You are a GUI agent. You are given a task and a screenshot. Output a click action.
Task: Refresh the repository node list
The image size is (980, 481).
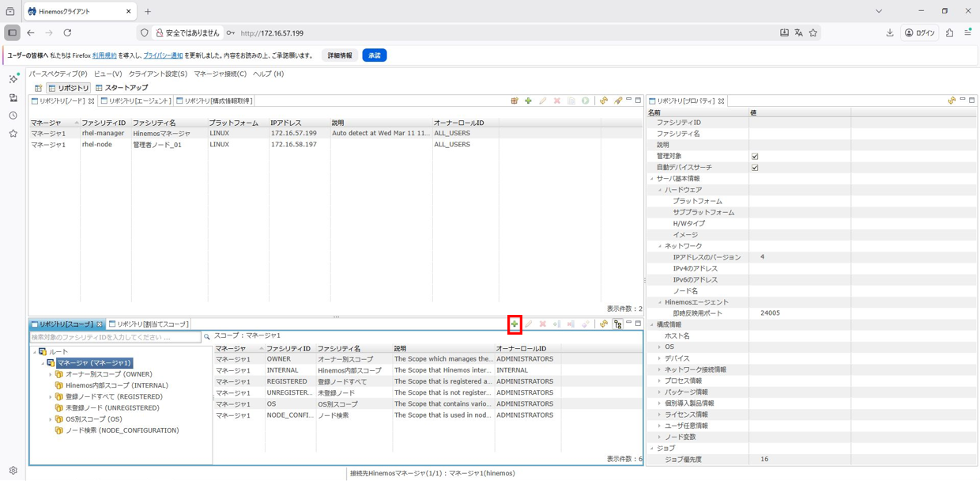click(603, 101)
